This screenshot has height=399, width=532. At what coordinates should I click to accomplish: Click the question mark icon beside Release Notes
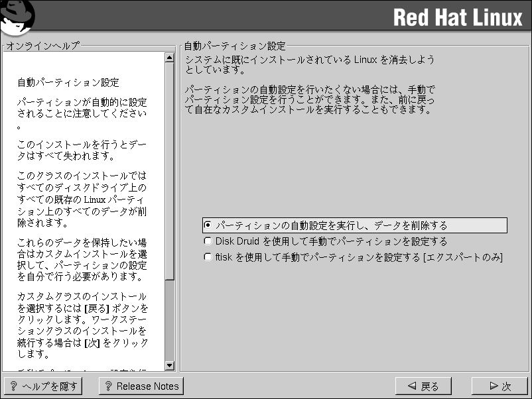[x=108, y=386]
